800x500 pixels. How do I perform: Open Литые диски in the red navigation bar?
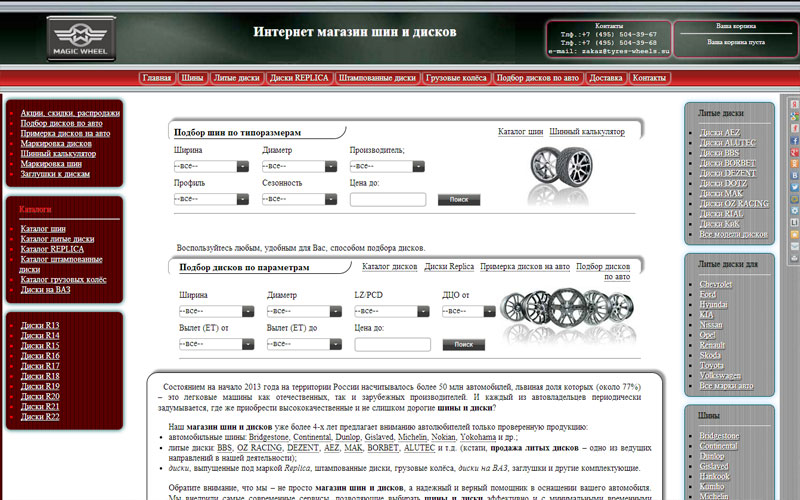tap(236, 78)
